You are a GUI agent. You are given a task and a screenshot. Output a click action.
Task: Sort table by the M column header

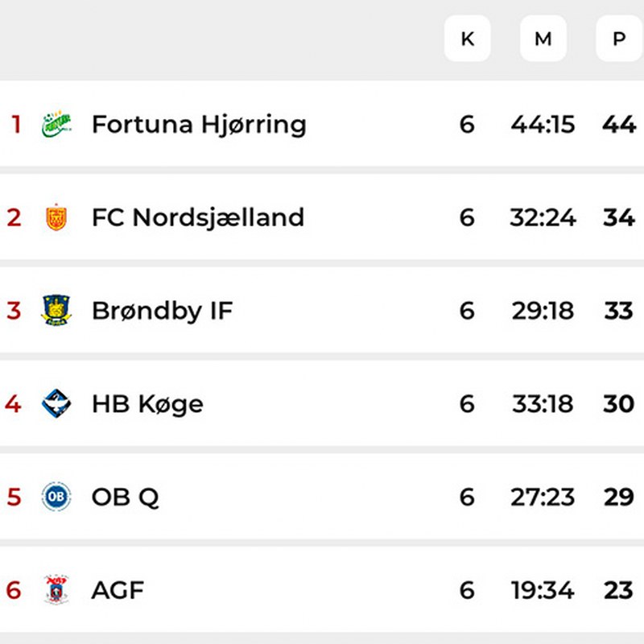[543, 39]
